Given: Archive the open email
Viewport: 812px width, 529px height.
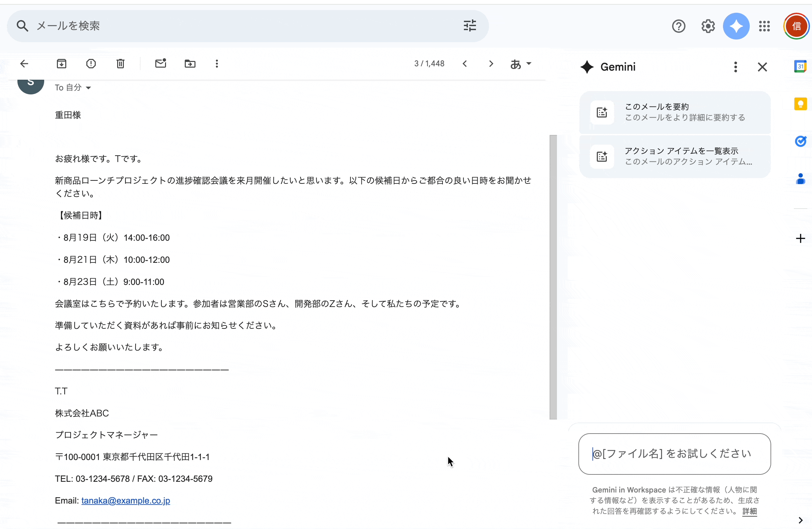Looking at the screenshot, I should click(x=61, y=64).
